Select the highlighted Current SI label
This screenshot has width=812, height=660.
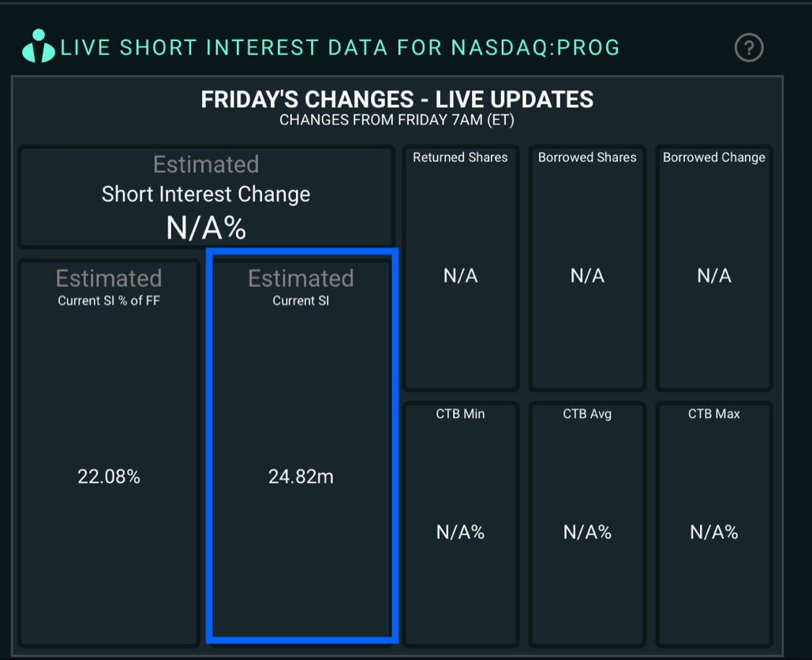[301, 300]
